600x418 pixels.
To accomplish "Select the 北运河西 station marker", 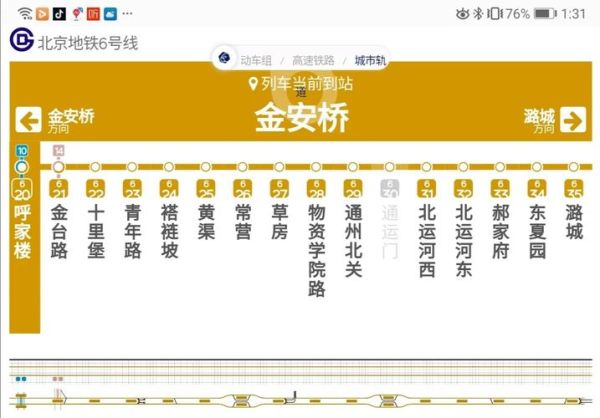I will click(426, 167).
